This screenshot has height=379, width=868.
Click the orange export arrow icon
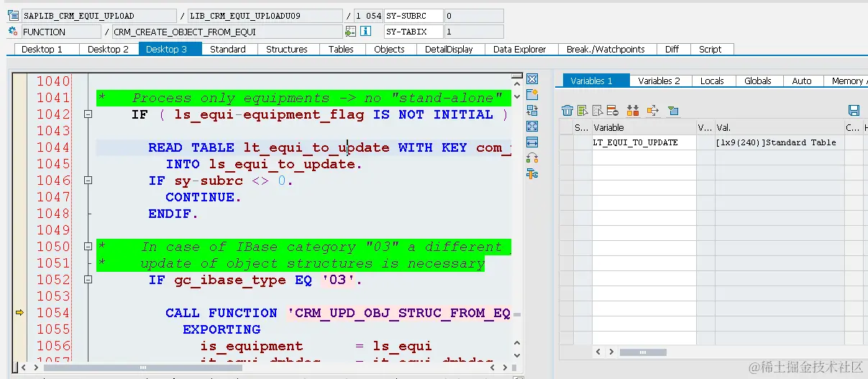(x=653, y=110)
